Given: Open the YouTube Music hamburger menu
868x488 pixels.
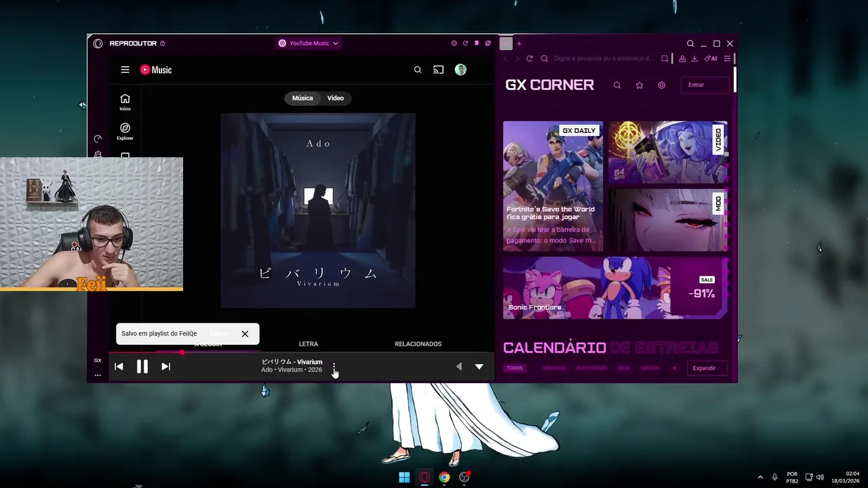Looking at the screenshot, I should click(125, 70).
